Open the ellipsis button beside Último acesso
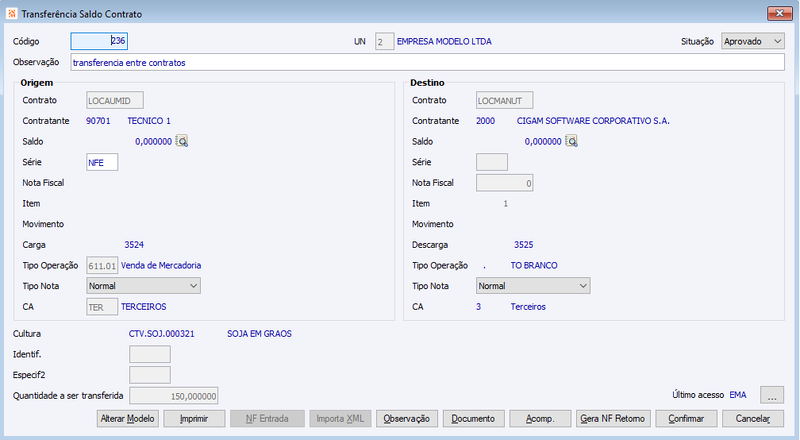This screenshot has width=800, height=440. tap(772, 395)
